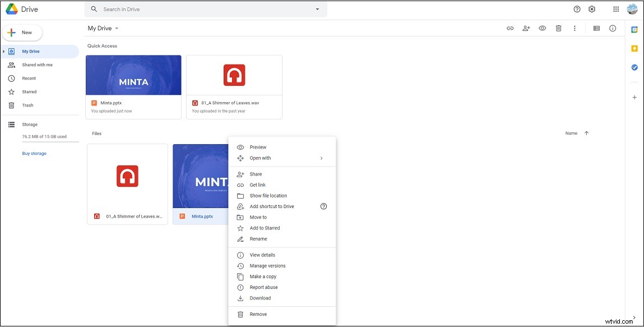Open Google Calendar from the side panel

(634, 29)
